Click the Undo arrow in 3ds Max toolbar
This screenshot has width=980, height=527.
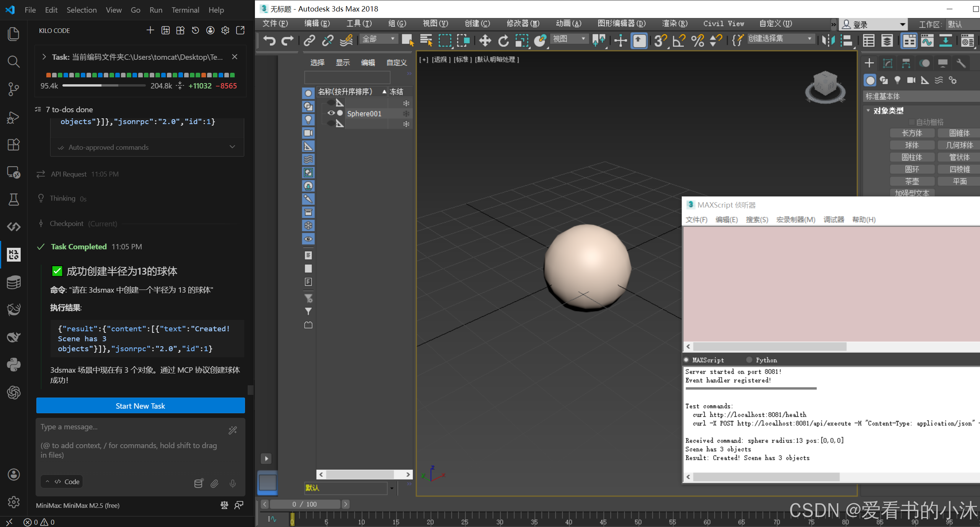click(x=269, y=40)
